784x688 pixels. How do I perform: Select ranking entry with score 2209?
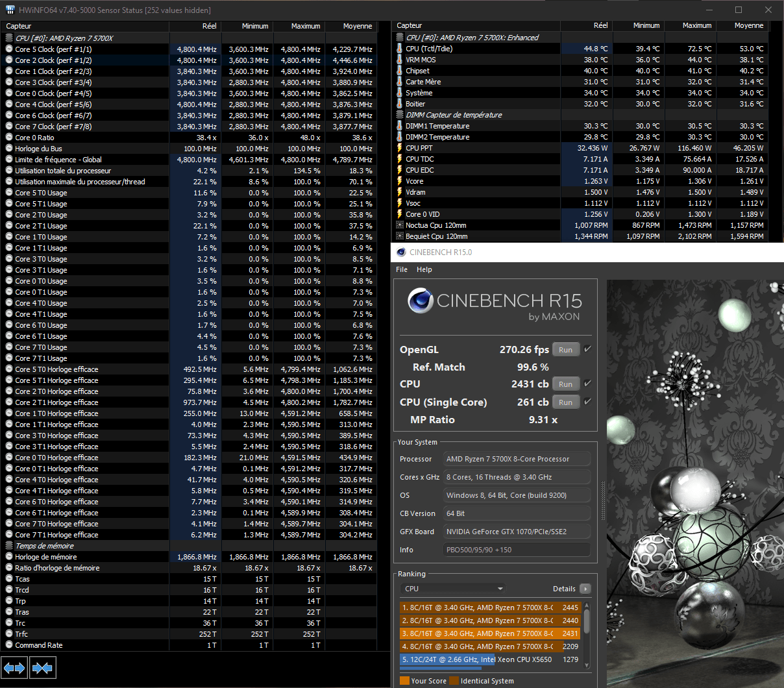click(490, 646)
